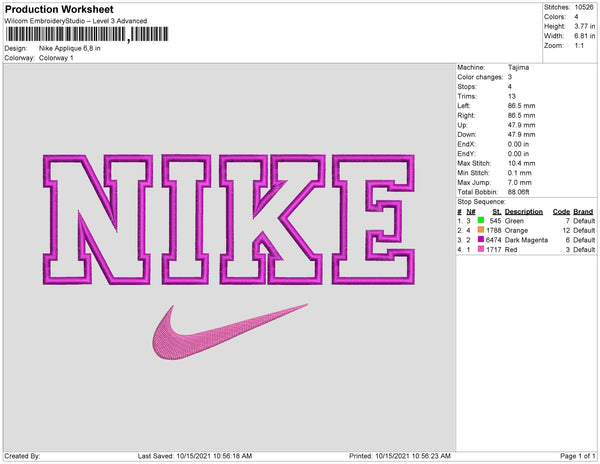Viewport: 600px width, 464px height.
Task: Click the 'Color changes:' label
Action: (480, 77)
